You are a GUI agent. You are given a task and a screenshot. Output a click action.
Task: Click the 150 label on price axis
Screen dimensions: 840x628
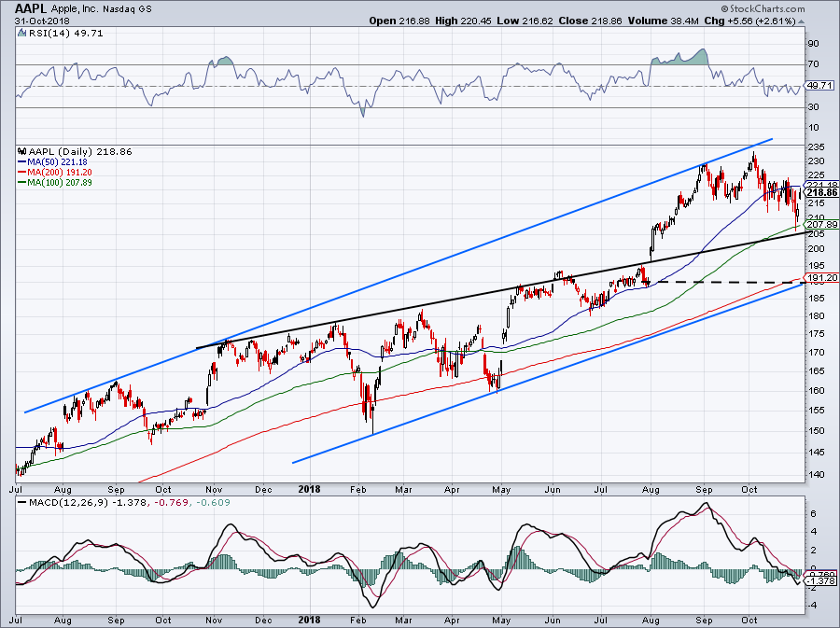pos(816,431)
